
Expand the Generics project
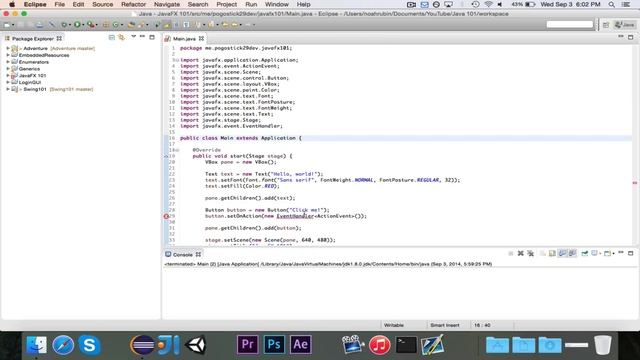tap(8, 69)
